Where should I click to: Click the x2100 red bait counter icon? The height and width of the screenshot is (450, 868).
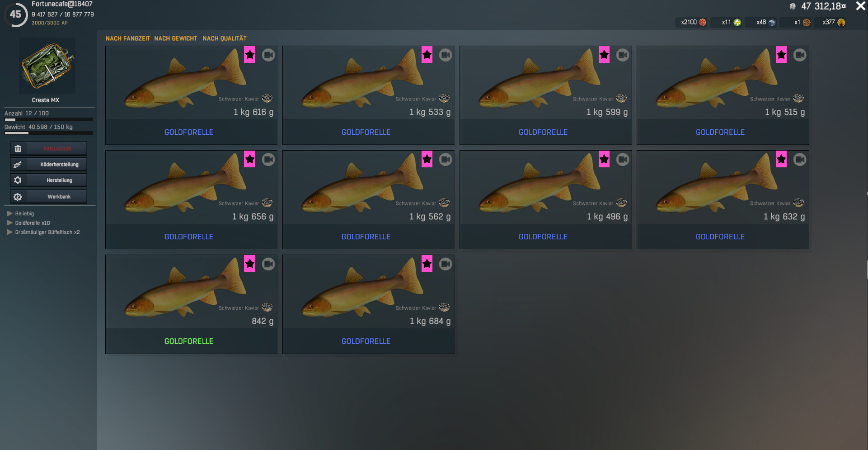pyautogui.click(x=703, y=22)
